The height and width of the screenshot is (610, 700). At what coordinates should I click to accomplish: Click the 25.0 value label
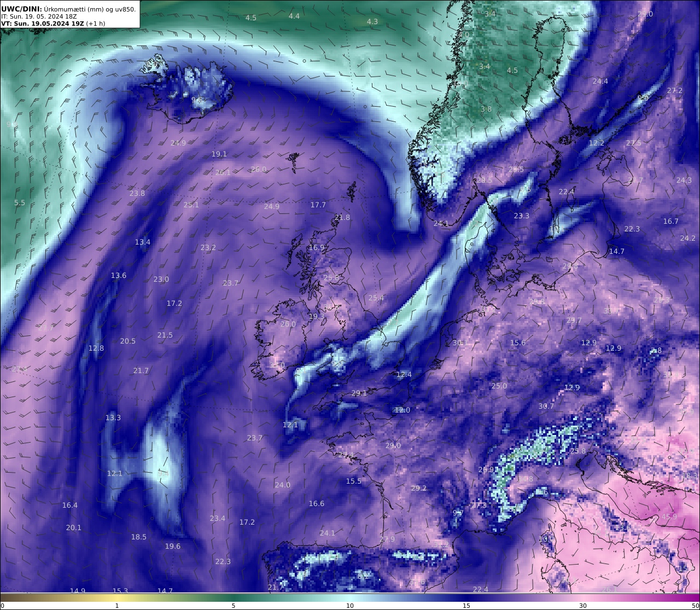[499, 386]
